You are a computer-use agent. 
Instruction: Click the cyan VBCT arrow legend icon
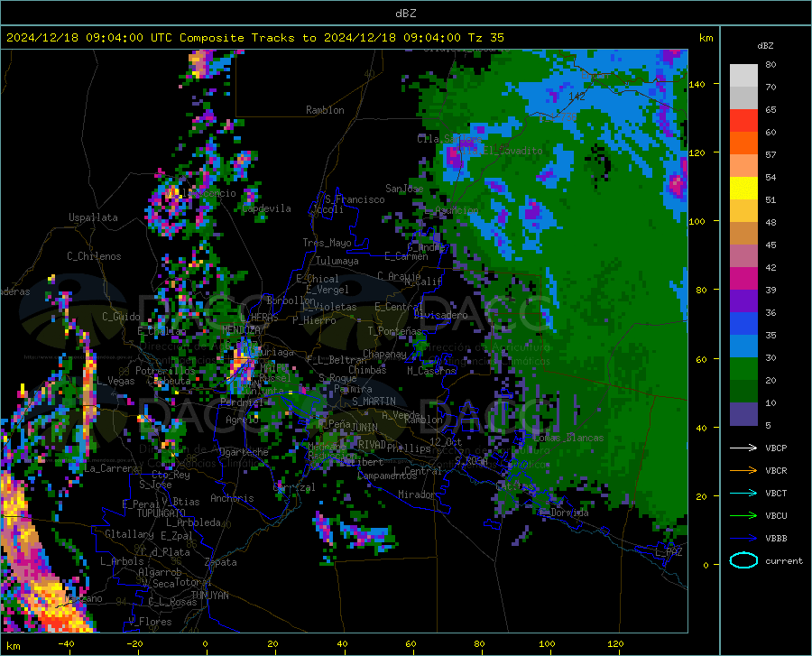tap(743, 493)
